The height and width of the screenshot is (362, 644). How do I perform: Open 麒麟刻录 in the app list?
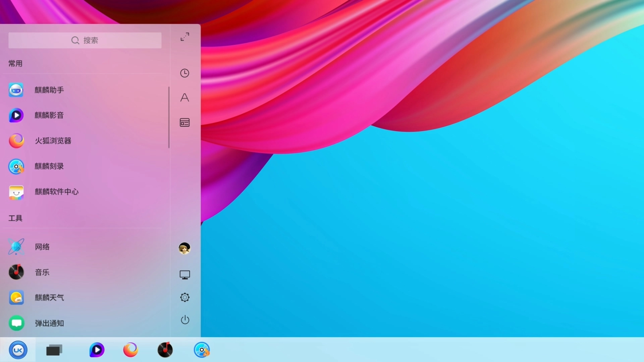click(x=49, y=166)
